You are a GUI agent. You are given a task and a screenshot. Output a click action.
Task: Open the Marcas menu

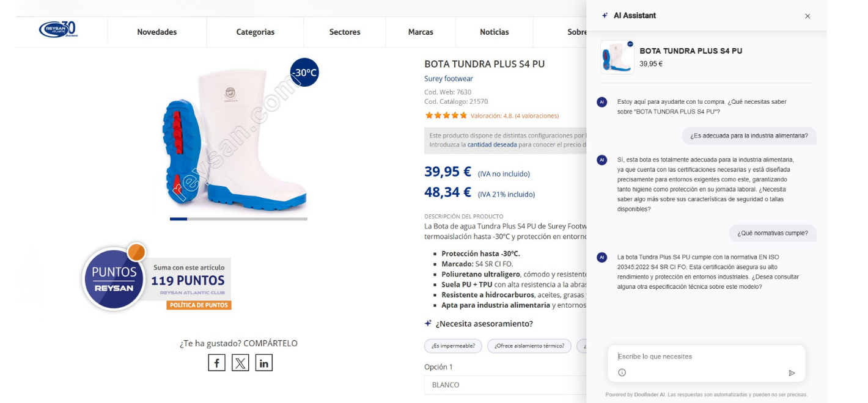[421, 32]
